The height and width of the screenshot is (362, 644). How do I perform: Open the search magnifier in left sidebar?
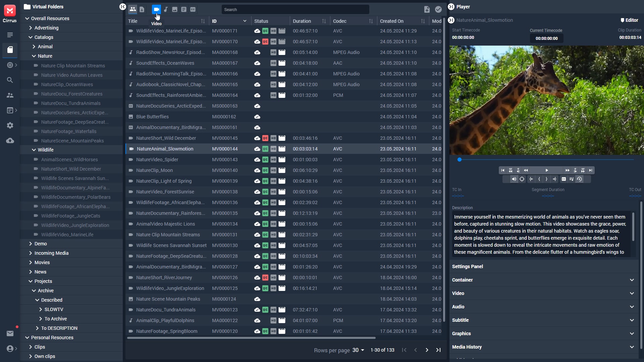[10, 80]
